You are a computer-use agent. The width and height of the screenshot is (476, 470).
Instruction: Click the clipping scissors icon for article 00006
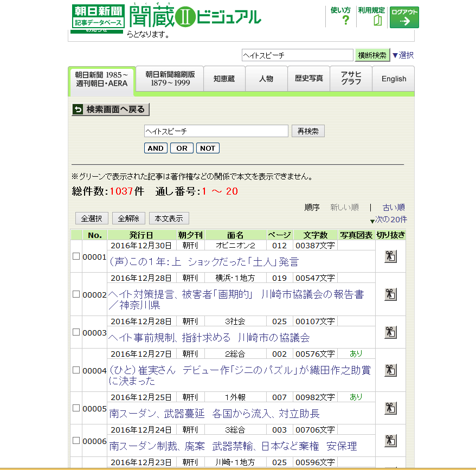390,441
